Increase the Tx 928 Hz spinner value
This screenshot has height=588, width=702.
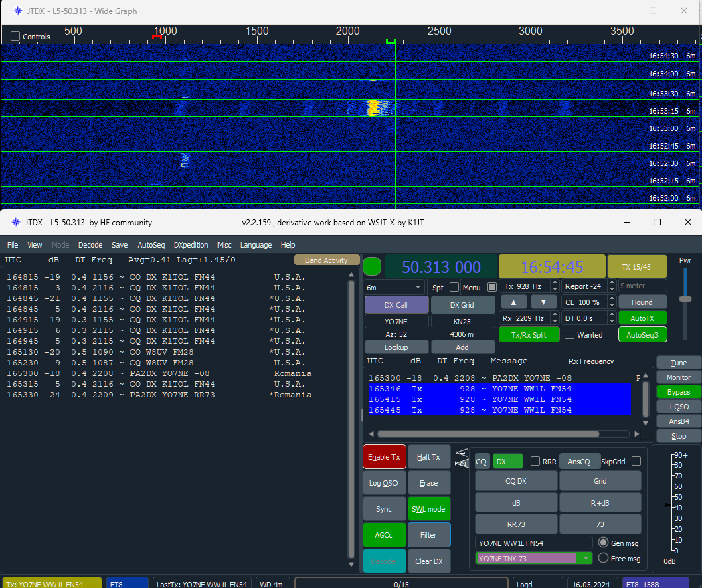coord(555,283)
